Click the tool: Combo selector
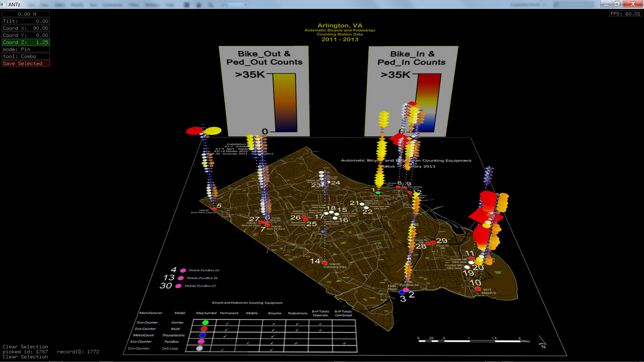The height and width of the screenshot is (362, 644). click(x=26, y=56)
